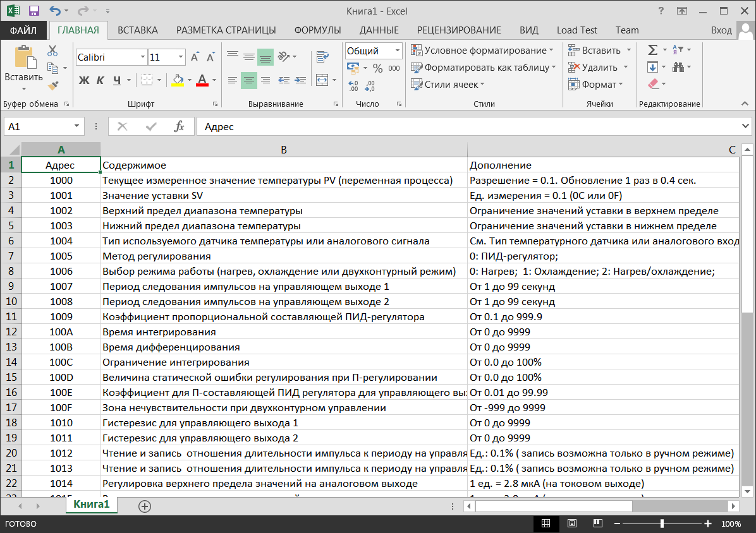Increase indent in the alignment group
Screen dimensions: 756x533
pos(300,80)
